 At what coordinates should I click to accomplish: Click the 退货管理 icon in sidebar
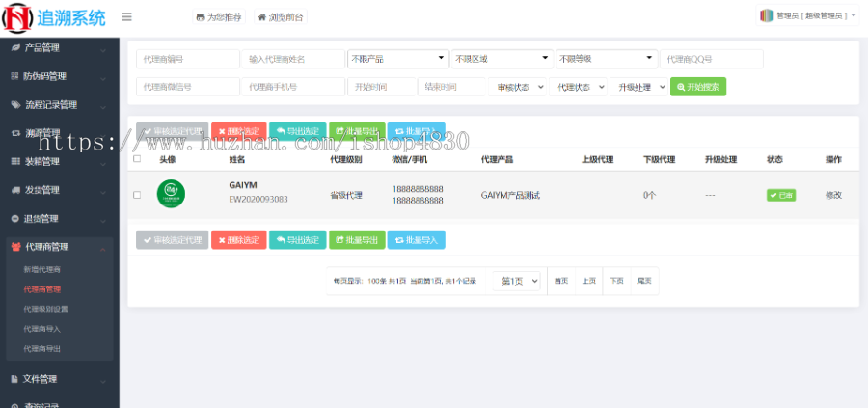(14, 219)
